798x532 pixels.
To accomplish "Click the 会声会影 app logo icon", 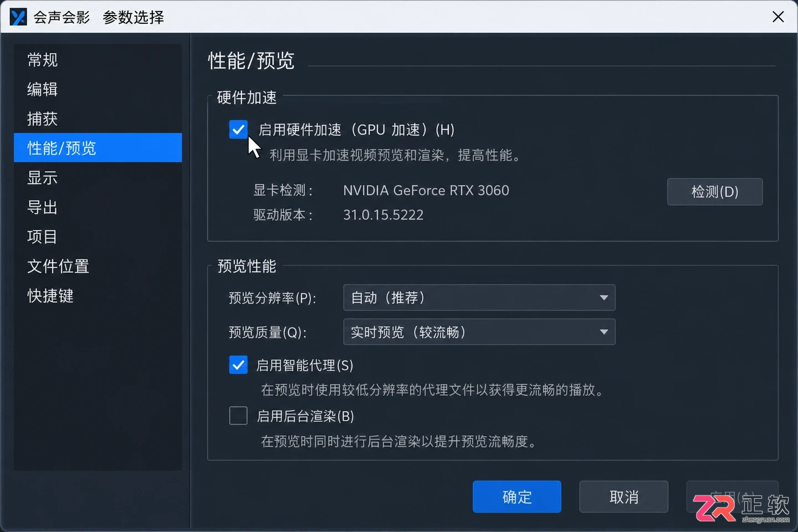I will pyautogui.click(x=18, y=17).
